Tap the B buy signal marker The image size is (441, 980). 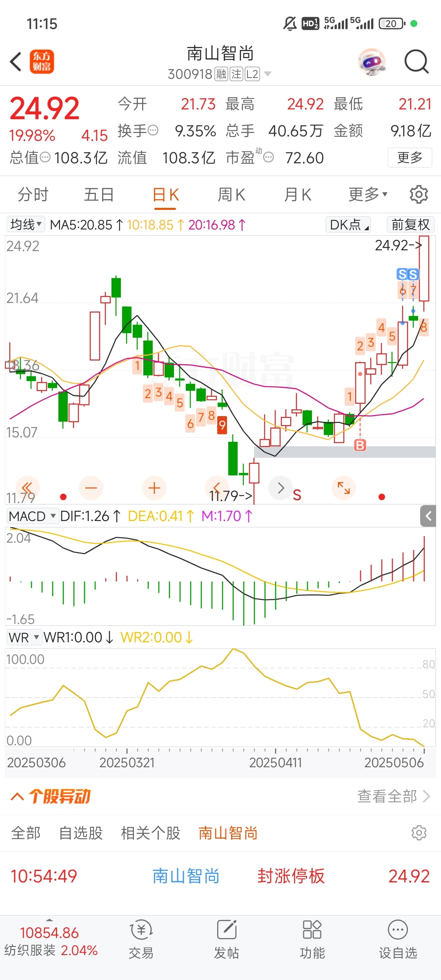point(360,445)
